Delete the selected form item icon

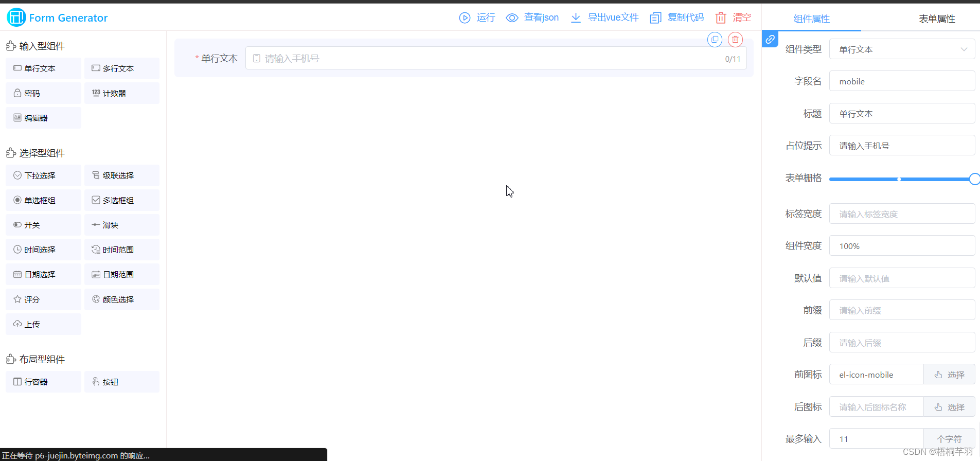tap(735, 40)
